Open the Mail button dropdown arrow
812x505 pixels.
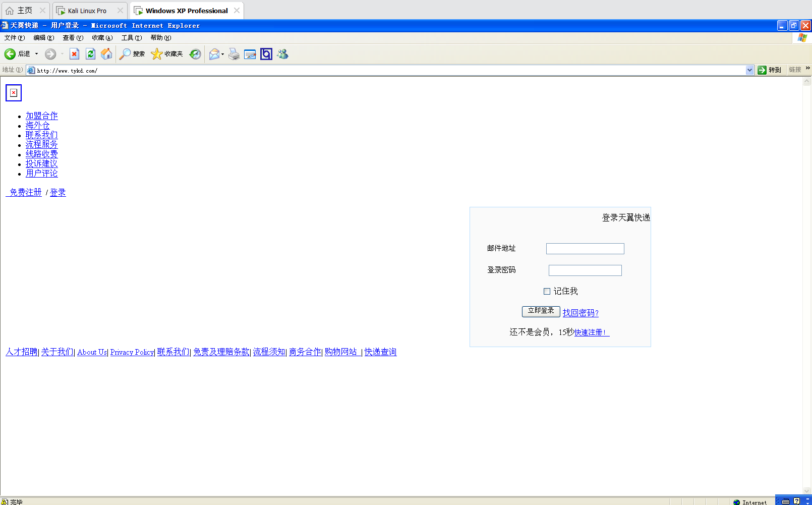(x=222, y=54)
